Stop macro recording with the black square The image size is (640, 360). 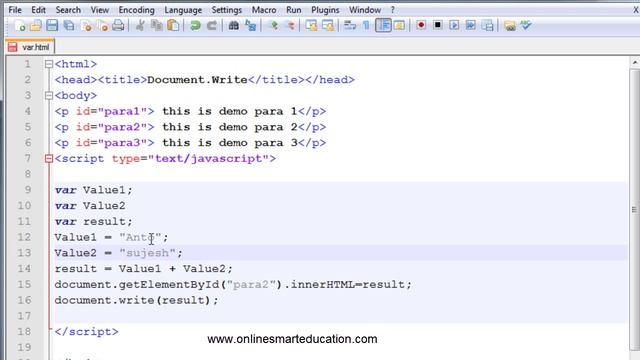click(x=438, y=26)
